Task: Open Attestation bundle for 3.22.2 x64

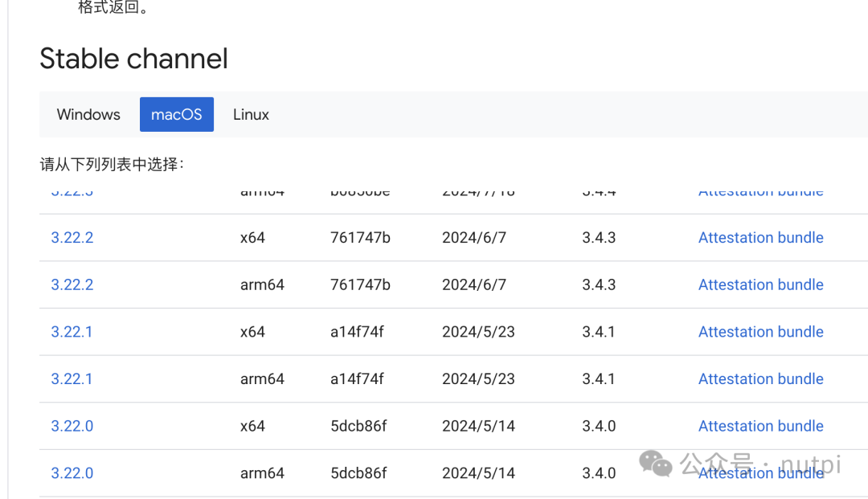Action: [x=760, y=238]
